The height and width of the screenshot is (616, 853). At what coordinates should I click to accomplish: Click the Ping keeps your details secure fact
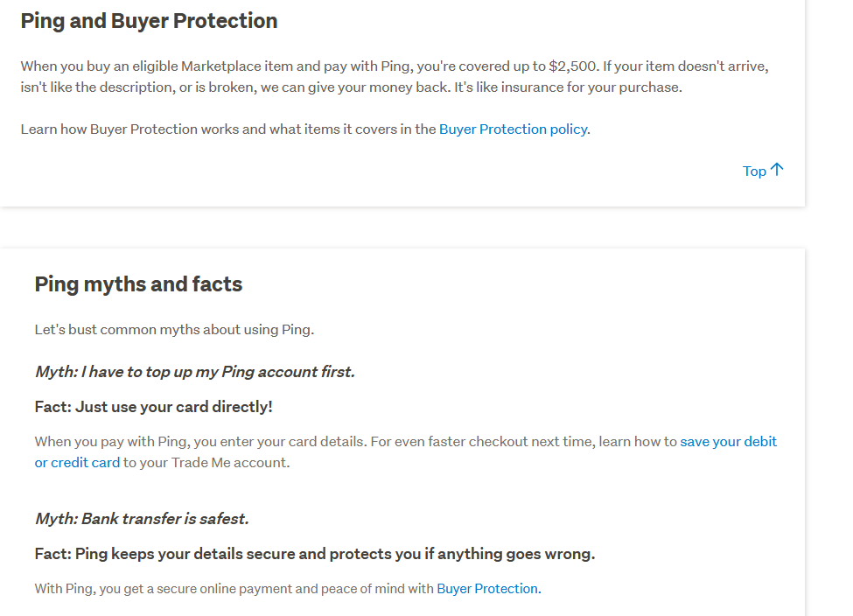[315, 554]
